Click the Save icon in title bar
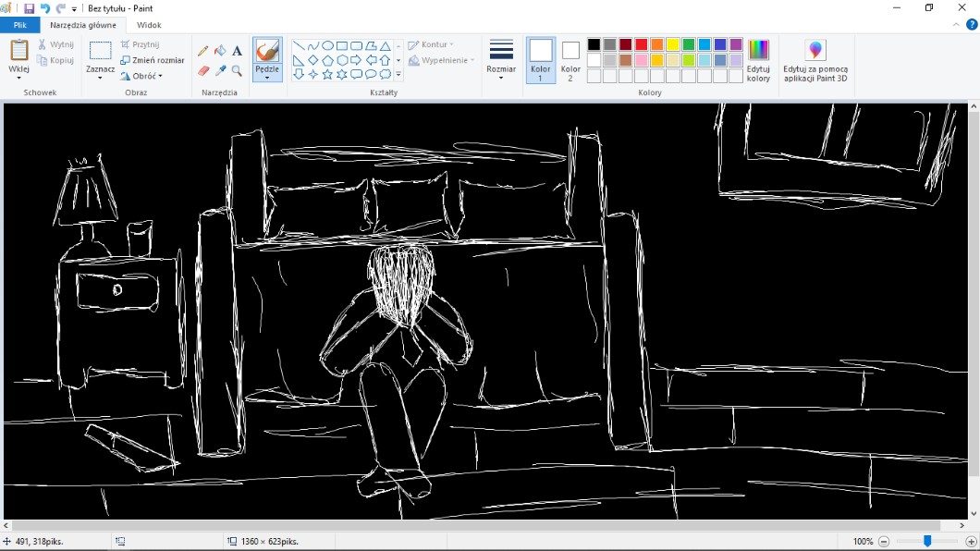 coord(30,8)
